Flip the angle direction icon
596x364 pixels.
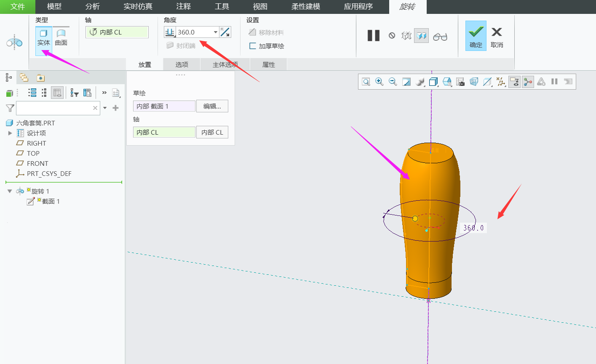225,32
